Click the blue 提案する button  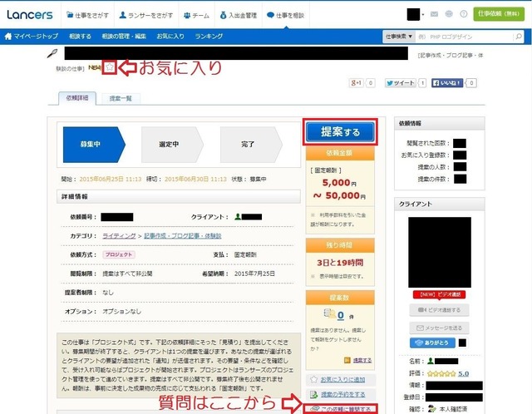coord(340,131)
